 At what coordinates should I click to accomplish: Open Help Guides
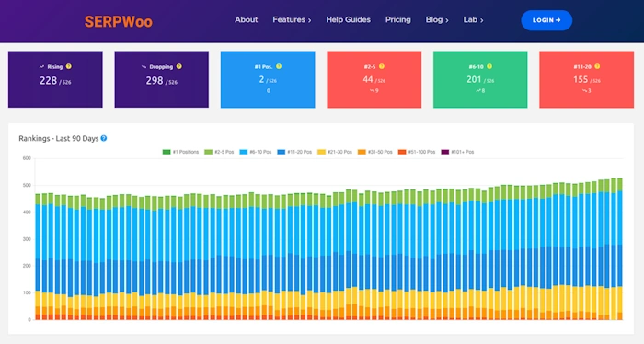(x=348, y=19)
